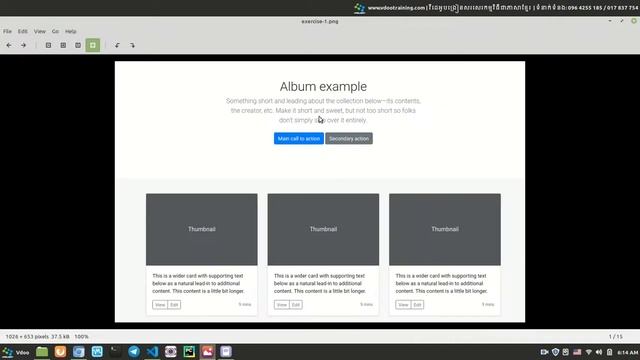Viewport: 640px width, 360px height.
Task: Open the Wi-Fi network tray icon
Action: tap(589, 352)
